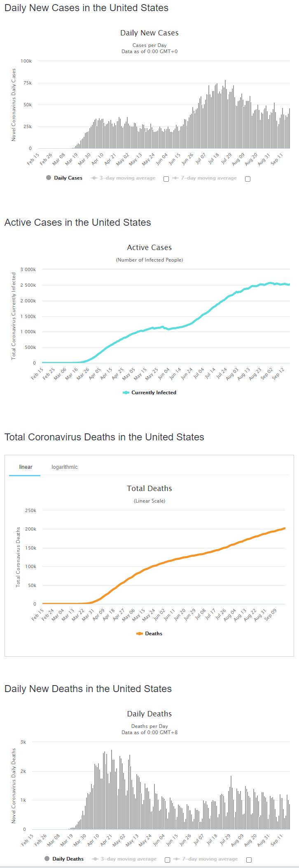Click 7-day moving average marker under Daily New Cases
Screen dimensions: 299x868
pos(175,178)
